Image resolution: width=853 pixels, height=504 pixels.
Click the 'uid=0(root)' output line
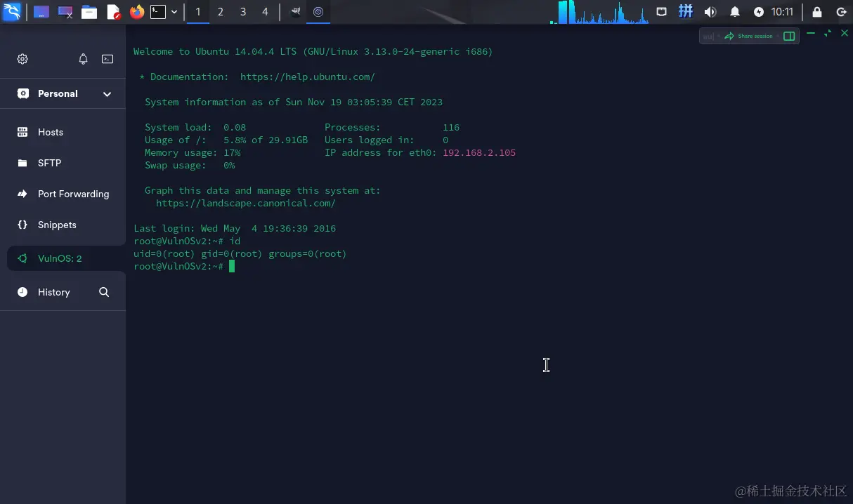click(240, 254)
